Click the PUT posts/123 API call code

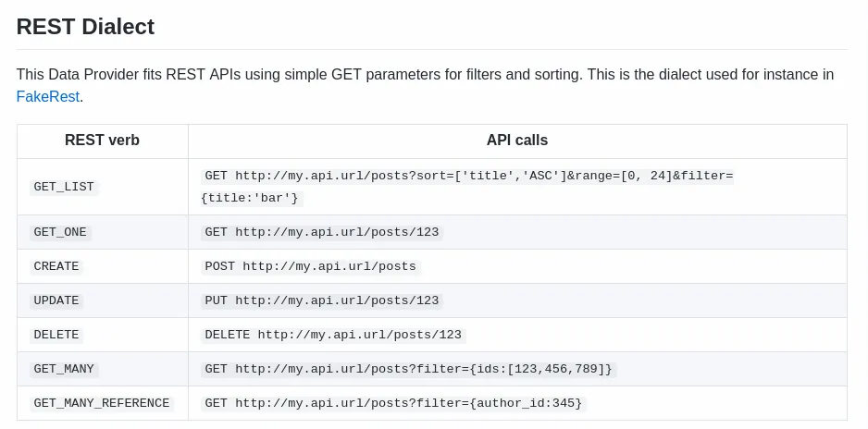[x=321, y=300]
